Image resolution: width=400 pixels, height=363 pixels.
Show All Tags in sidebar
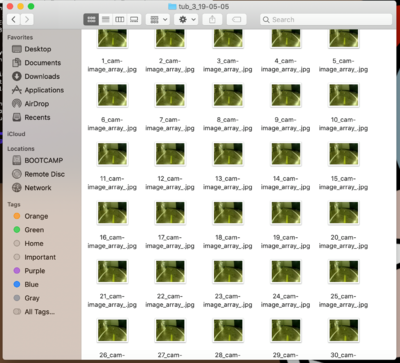(34, 312)
